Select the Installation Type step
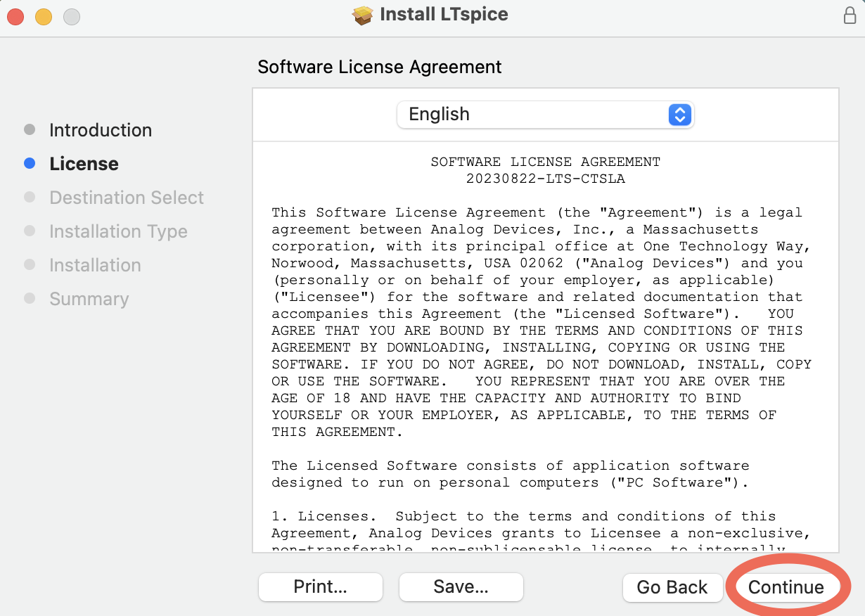The width and height of the screenshot is (865, 616). pyautogui.click(x=118, y=231)
